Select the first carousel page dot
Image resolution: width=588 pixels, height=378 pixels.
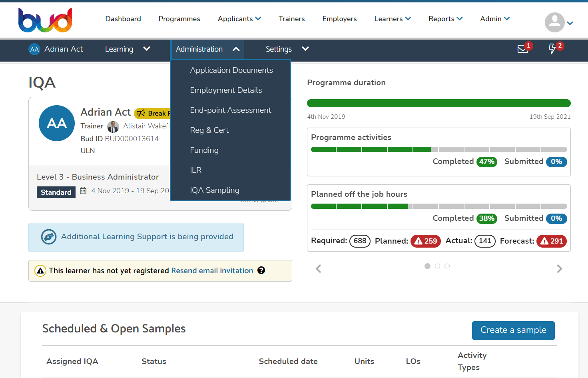(x=427, y=266)
